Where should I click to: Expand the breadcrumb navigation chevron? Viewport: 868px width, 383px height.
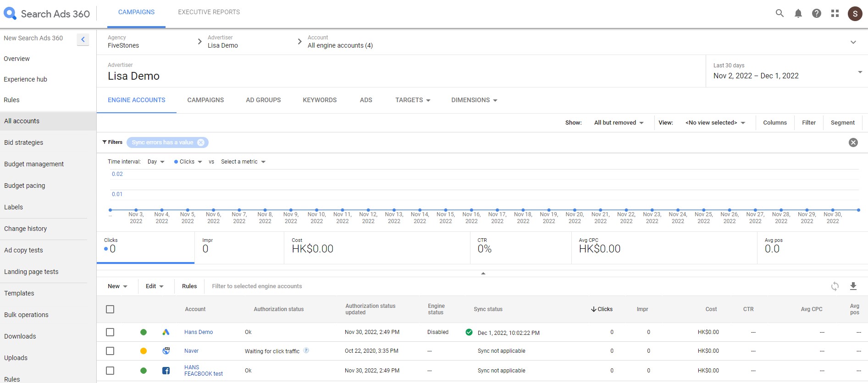coord(853,42)
